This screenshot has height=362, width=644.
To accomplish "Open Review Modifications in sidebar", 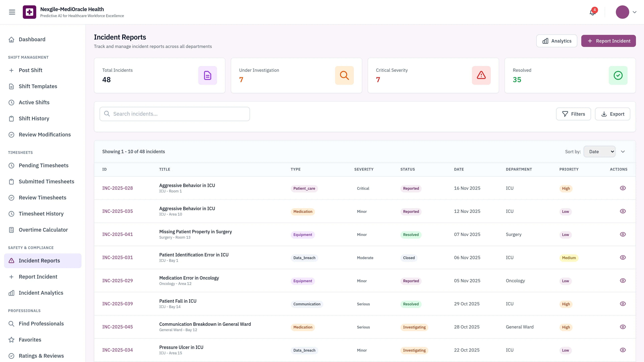I will click(x=43, y=135).
